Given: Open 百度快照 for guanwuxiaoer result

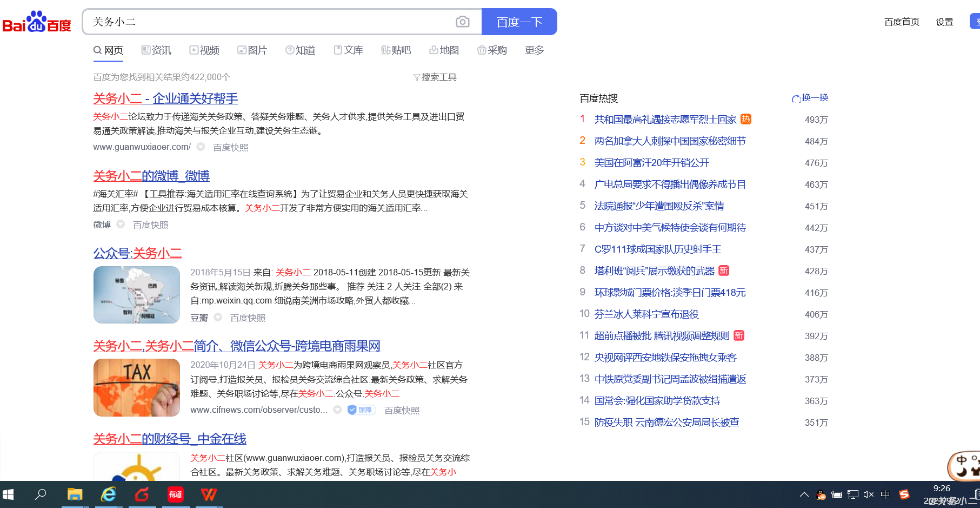Looking at the screenshot, I should click(x=231, y=147).
